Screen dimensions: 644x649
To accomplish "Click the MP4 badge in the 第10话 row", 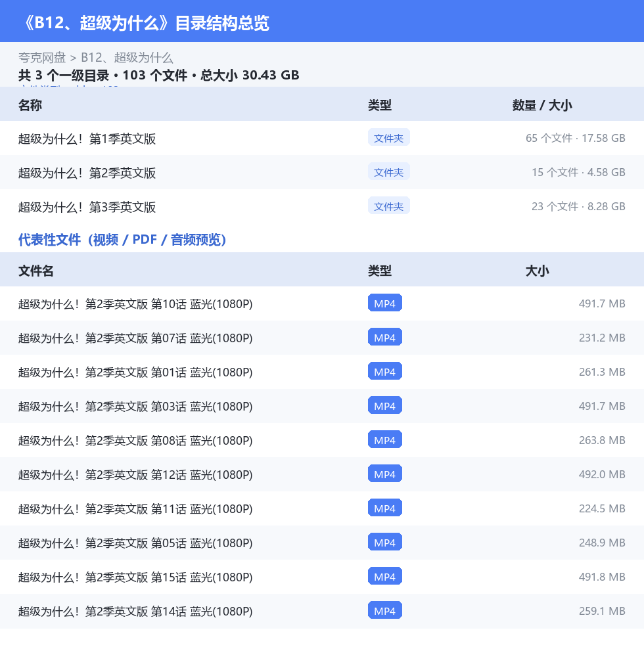I will (384, 303).
